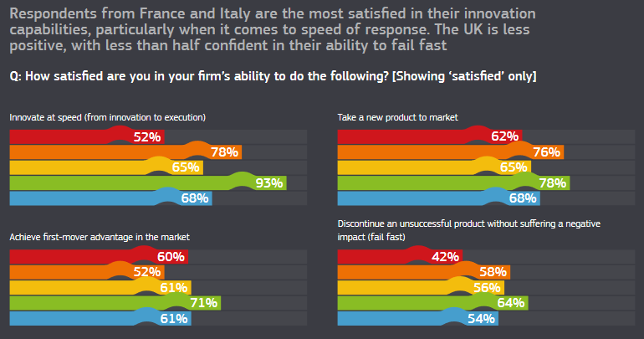Image resolution: width=644 pixels, height=339 pixels.
Task: Select the 'How satisfied are you' question text
Action: pos(273,76)
